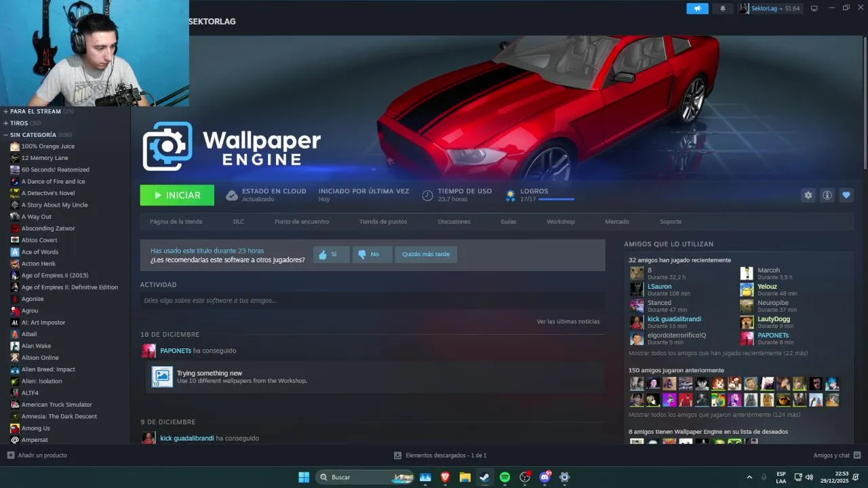Open Trying something new achievement icon
The height and width of the screenshot is (488, 868).
coord(162,377)
